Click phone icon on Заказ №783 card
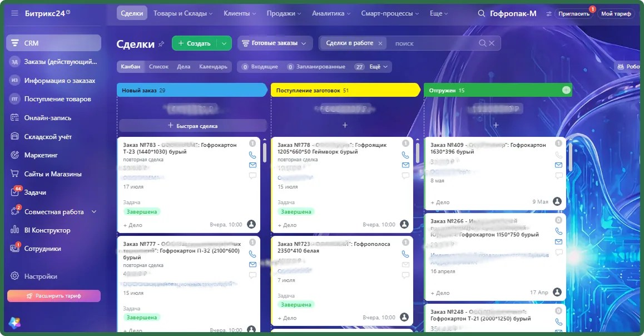644x336 pixels. coord(252,155)
